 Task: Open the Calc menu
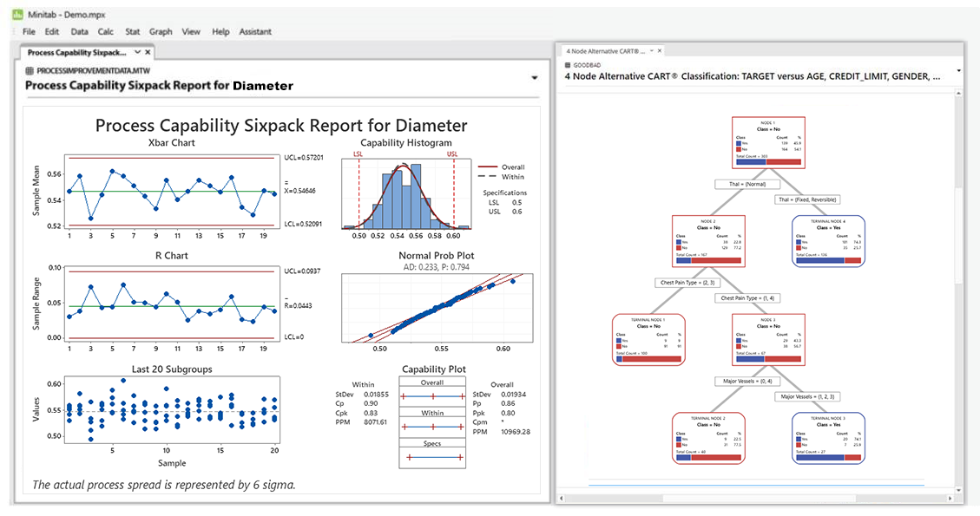point(105,31)
